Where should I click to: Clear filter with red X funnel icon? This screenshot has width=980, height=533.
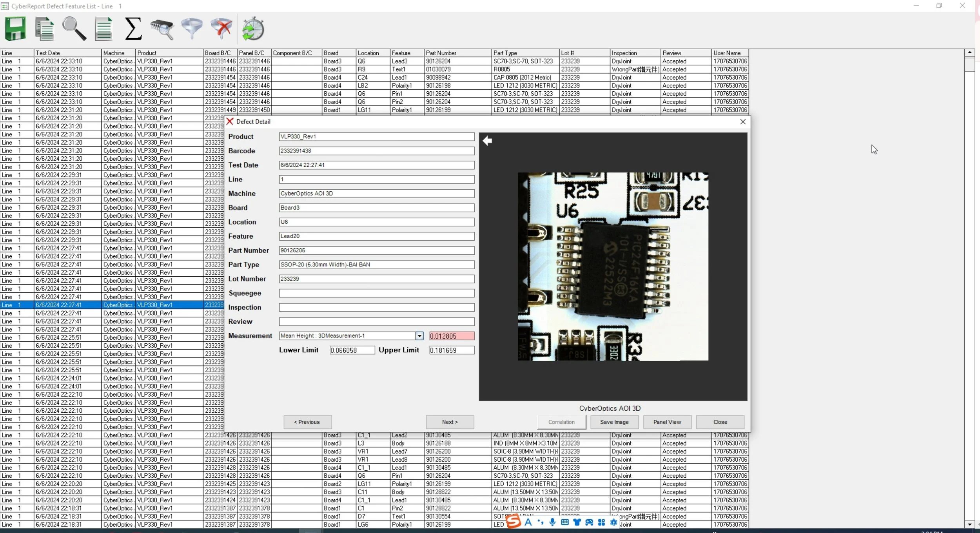pyautogui.click(x=221, y=29)
